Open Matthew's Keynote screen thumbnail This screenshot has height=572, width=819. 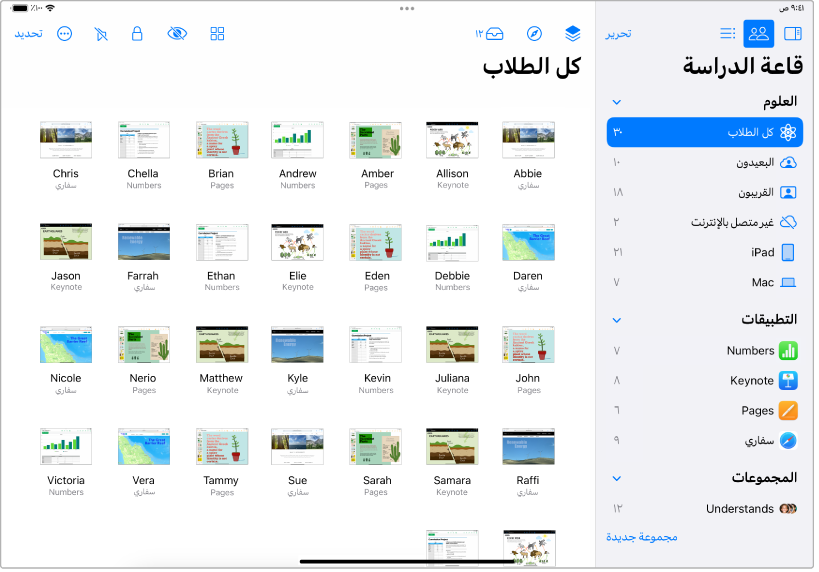pyautogui.click(x=222, y=345)
